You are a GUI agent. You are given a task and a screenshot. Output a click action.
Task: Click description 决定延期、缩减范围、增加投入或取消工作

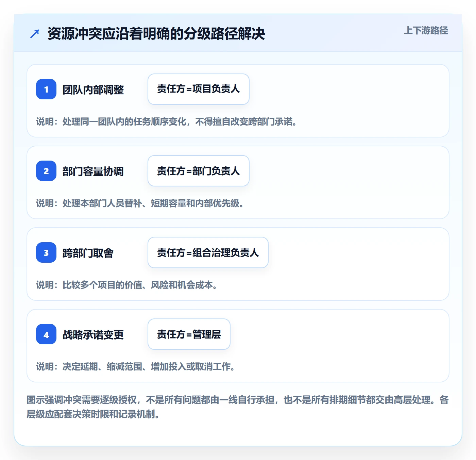136,367
